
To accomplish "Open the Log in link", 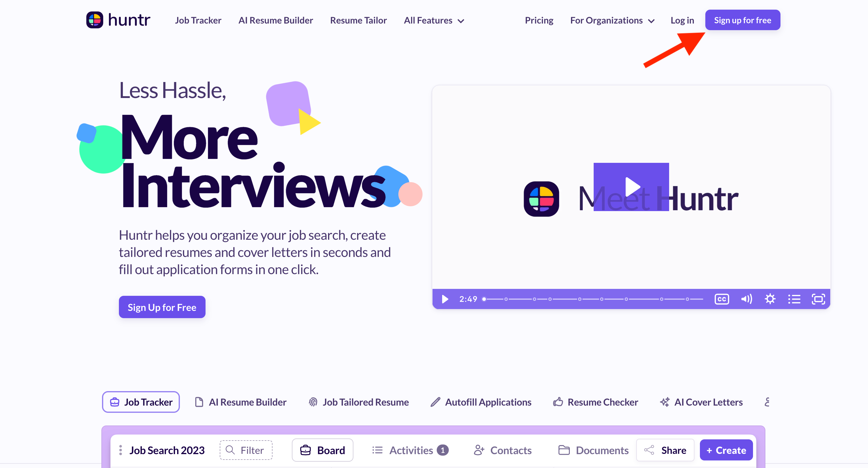I will coord(682,21).
